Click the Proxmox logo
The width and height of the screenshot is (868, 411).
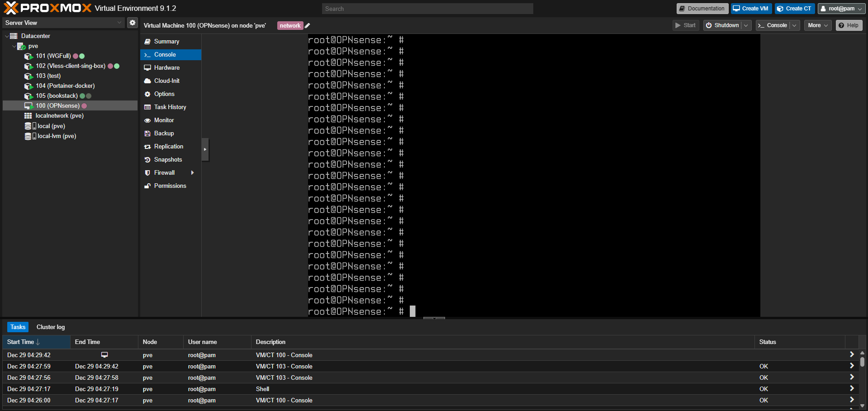click(x=47, y=8)
